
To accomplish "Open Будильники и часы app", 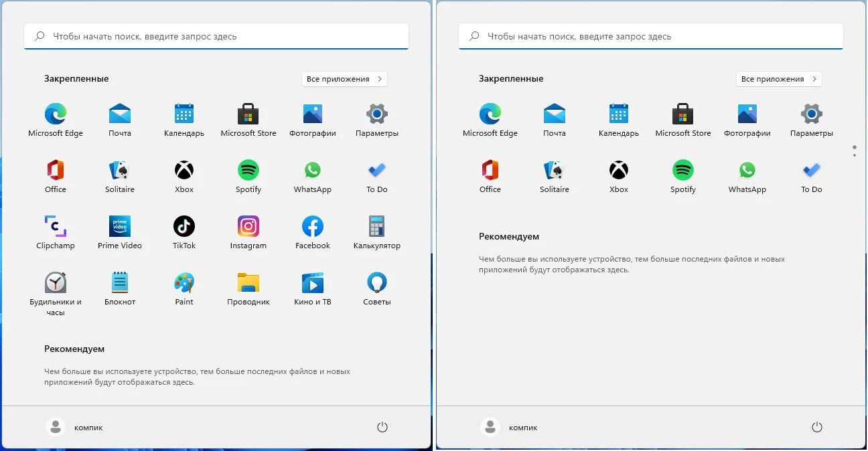I will 56,294.
